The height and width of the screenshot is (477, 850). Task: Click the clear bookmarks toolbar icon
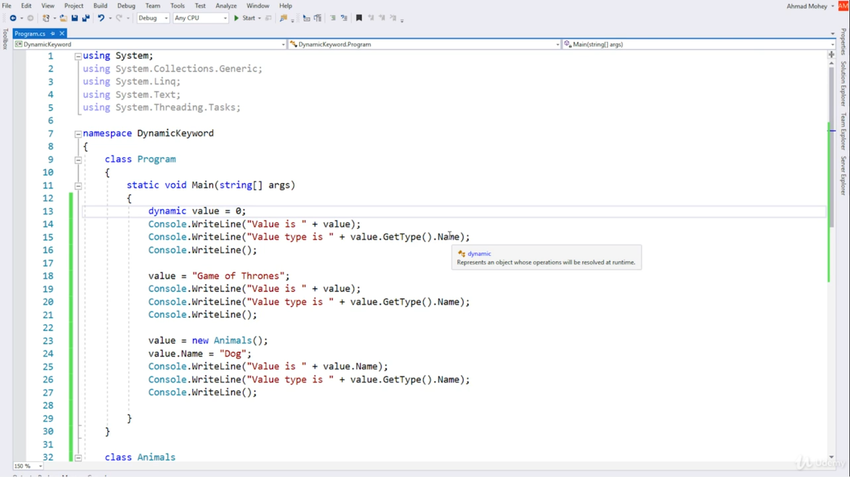click(393, 18)
